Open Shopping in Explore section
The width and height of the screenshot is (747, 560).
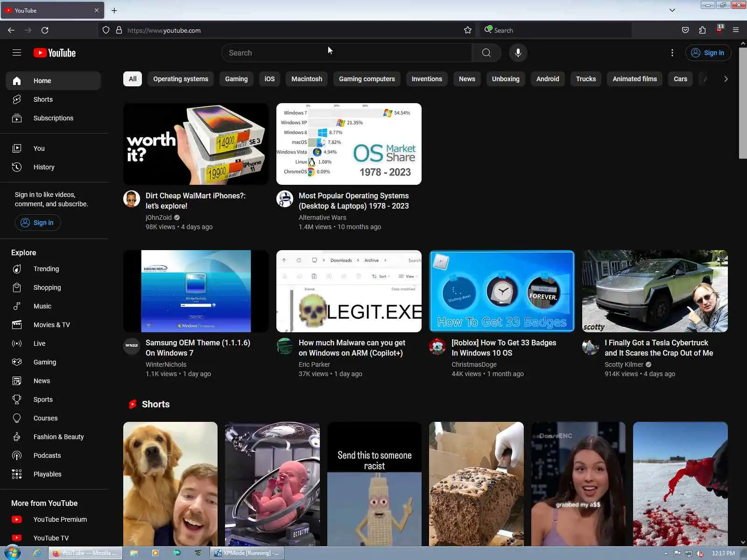[53, 287]
